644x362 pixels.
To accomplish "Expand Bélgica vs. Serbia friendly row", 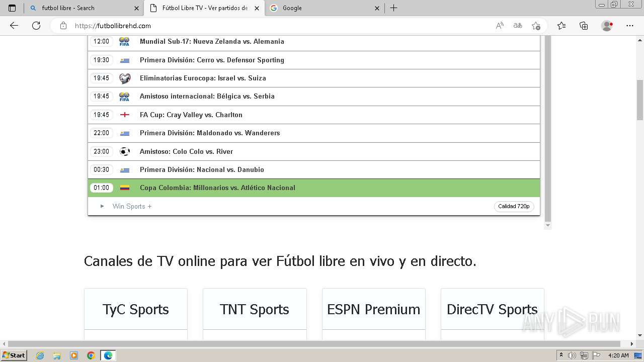I will tap(314, 97).
